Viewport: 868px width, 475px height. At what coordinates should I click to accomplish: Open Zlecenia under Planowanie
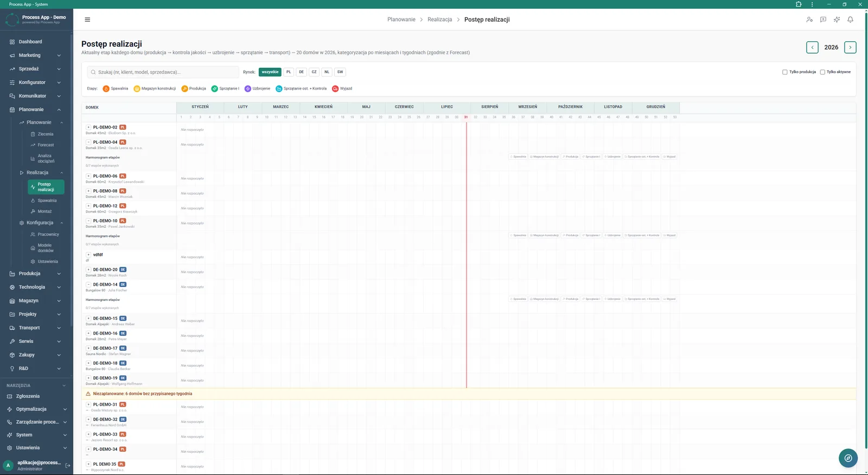pyautogui.click(x=46, y=134)
